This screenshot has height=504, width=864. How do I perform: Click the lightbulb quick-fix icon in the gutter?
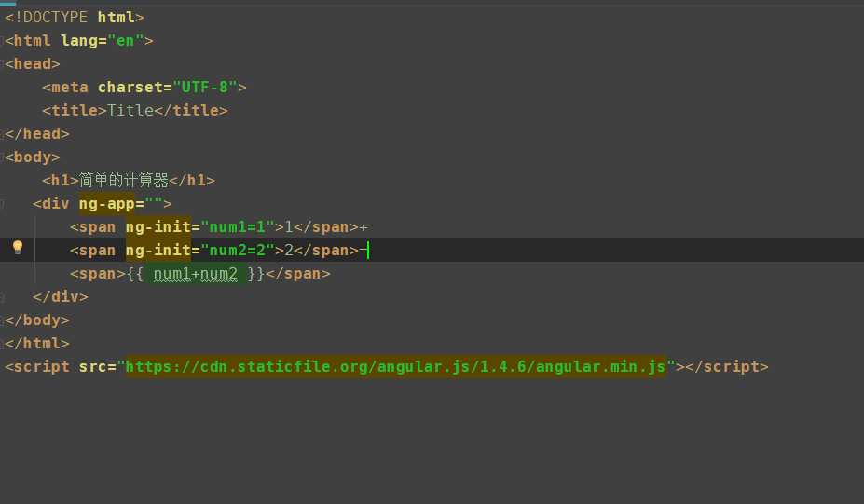click(18, 248)
